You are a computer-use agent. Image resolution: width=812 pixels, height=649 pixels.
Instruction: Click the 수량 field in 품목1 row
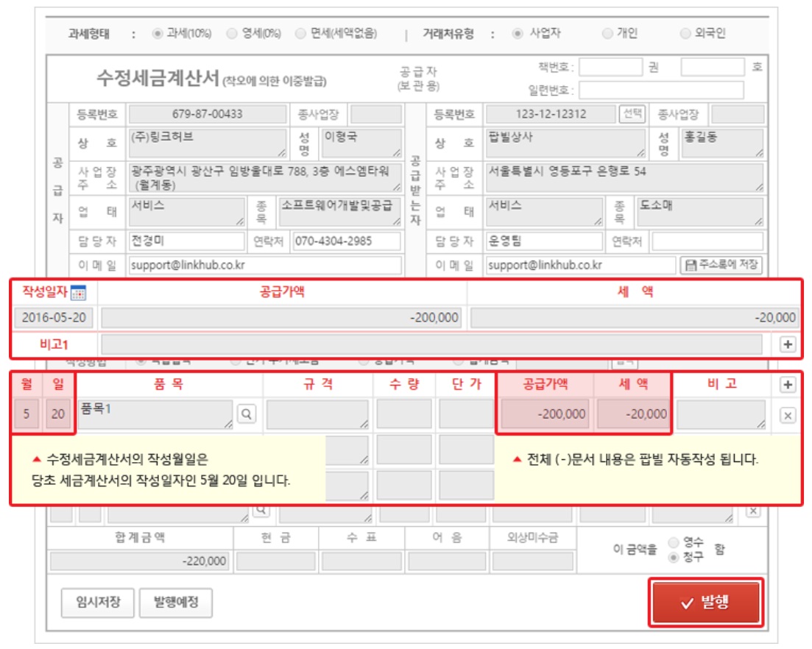404,414
